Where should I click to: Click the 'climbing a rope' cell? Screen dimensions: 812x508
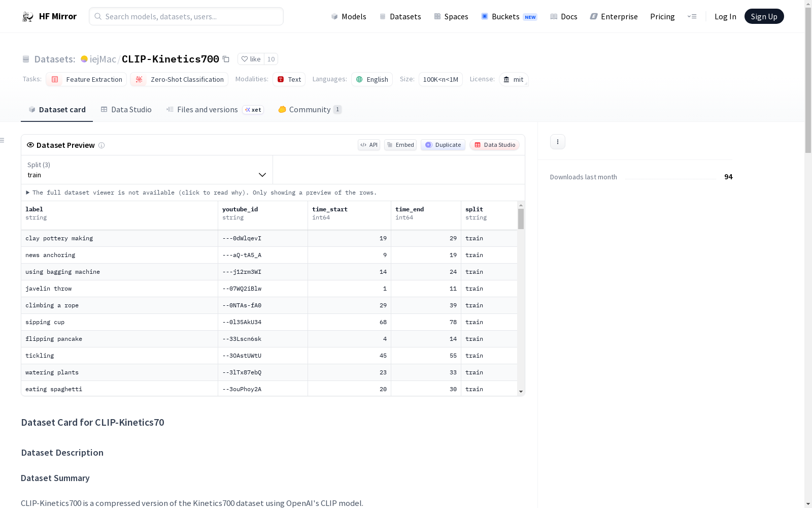[119, 305]
